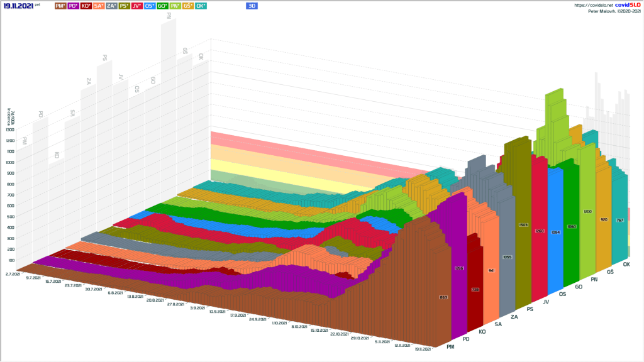The image size is (644, 362).
Task: Toggle the GŠ* gold legend chip
Action: [x=188, y=6]
